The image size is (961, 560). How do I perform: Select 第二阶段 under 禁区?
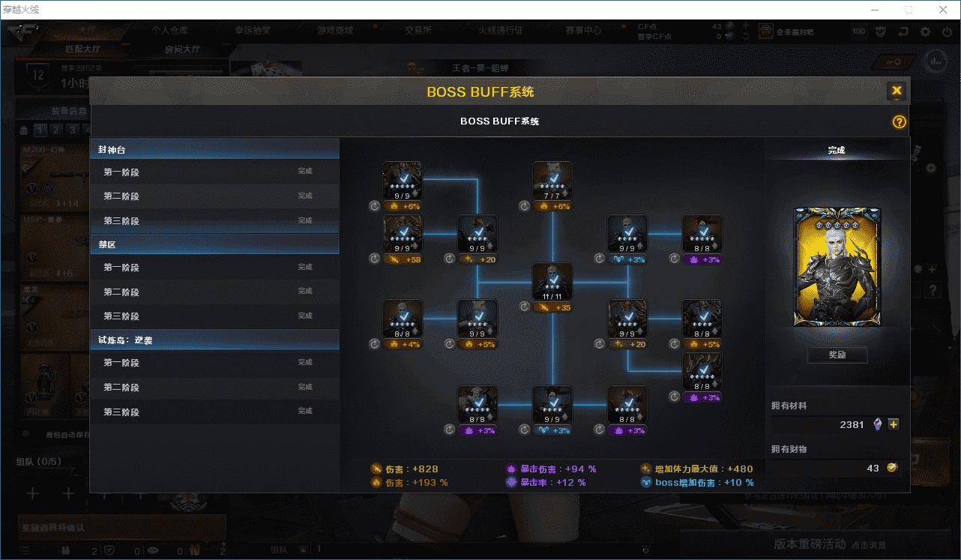(215, 292)
